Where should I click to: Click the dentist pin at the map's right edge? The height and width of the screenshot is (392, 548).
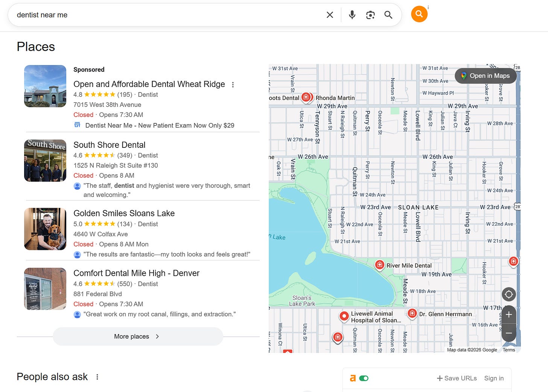[x=513, y=261]
